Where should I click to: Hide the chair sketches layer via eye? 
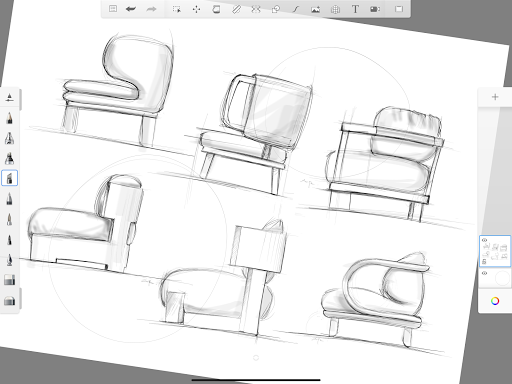(485, 240)
